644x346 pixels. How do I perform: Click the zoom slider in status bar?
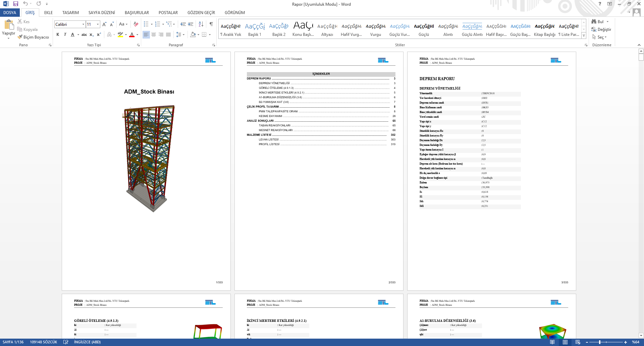[600, 342]
